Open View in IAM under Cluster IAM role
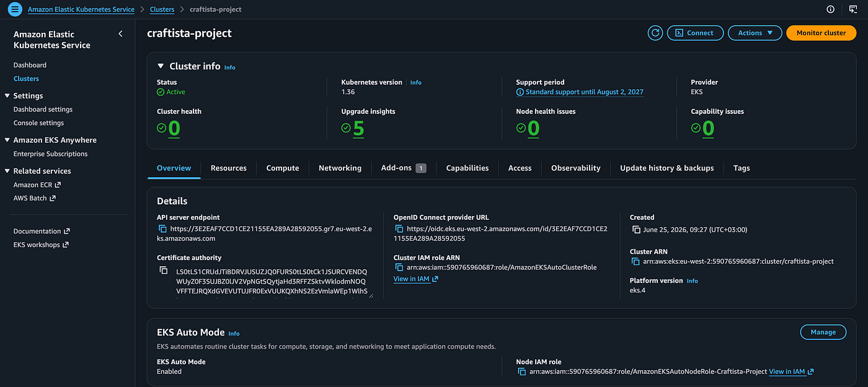Screen dimensions: 868x387 coord(416,279)
